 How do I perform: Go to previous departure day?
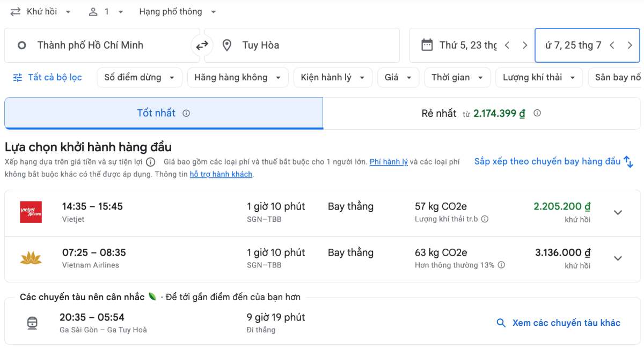pos(507,45)
